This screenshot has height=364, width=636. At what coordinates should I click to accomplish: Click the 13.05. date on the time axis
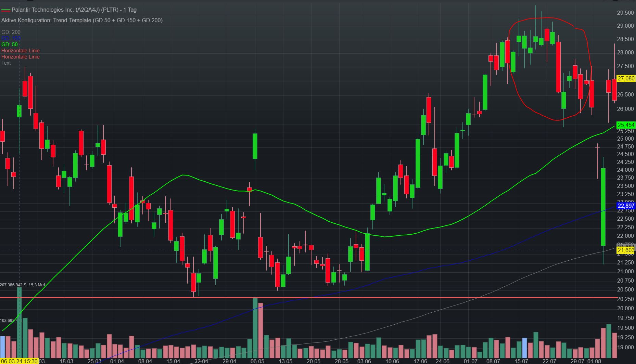point(285,361)
